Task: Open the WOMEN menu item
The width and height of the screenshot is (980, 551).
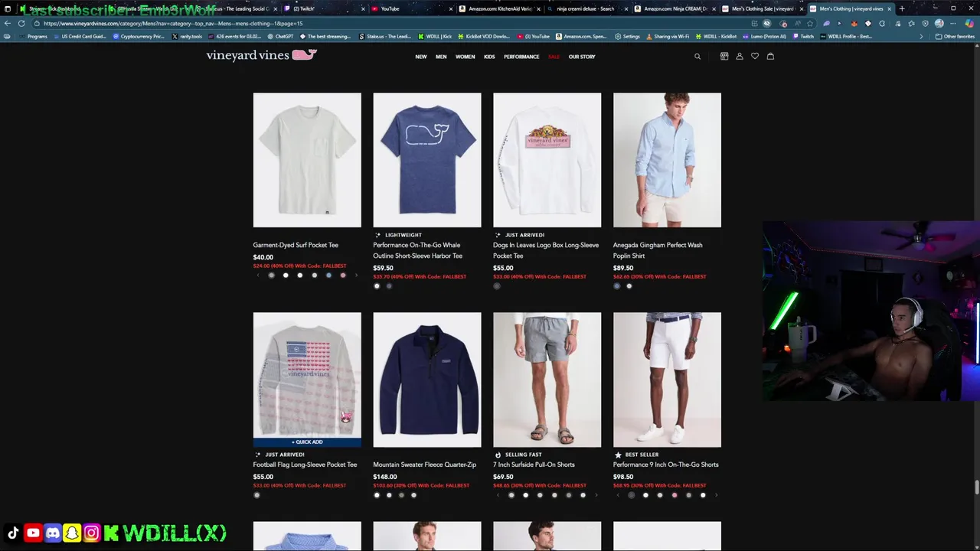Action: [x=465, y=57]
